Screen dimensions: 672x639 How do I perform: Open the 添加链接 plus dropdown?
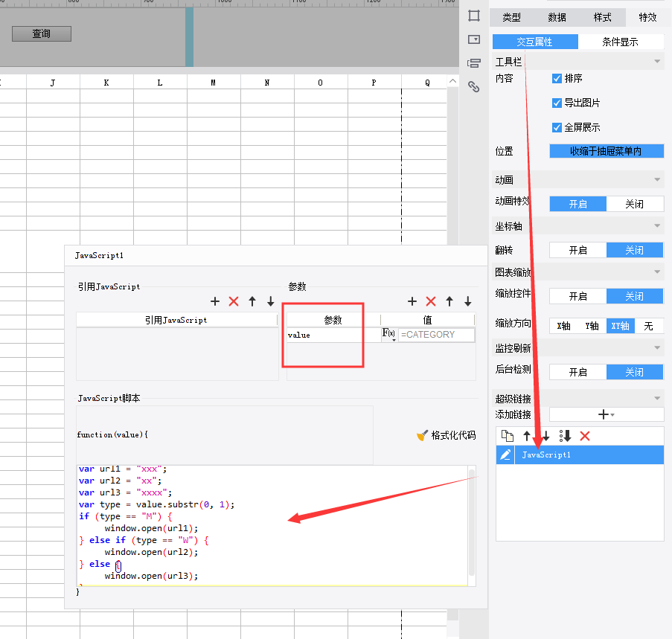(606, 414)
